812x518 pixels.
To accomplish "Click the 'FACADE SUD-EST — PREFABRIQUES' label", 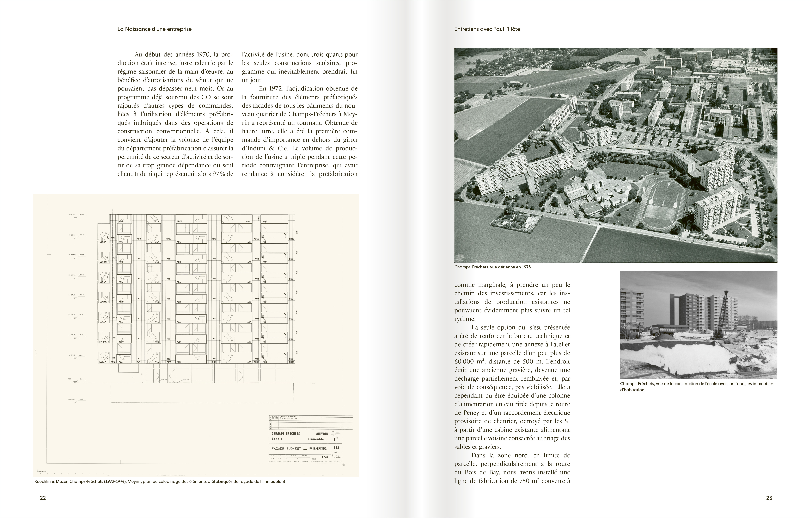I will point(299,449).
